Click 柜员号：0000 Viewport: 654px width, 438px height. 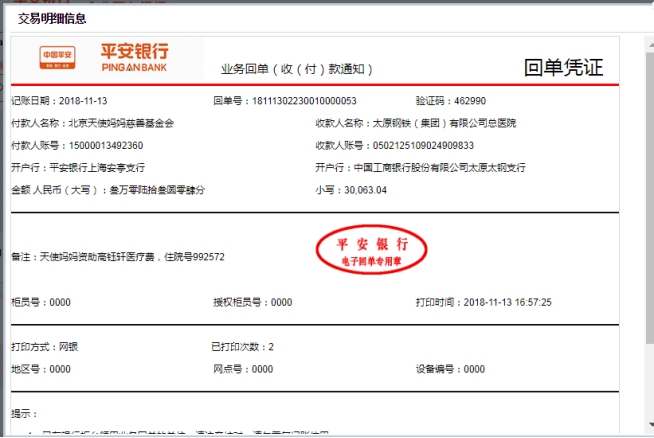(41, 302)
